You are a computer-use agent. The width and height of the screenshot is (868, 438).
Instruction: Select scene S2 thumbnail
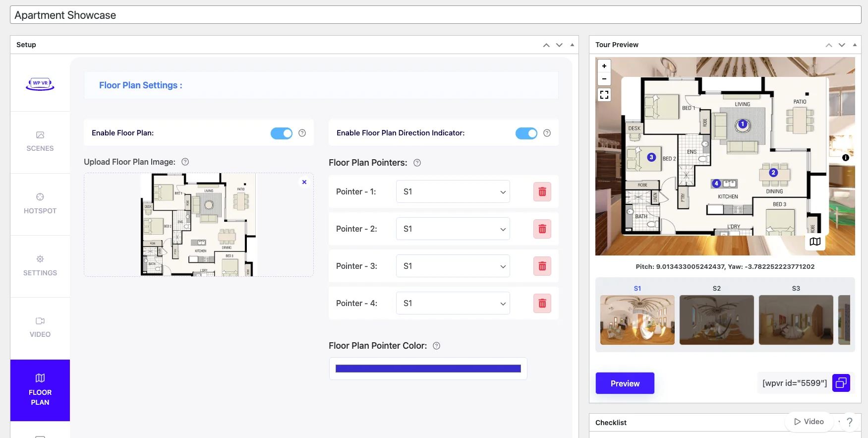[717, 320]
